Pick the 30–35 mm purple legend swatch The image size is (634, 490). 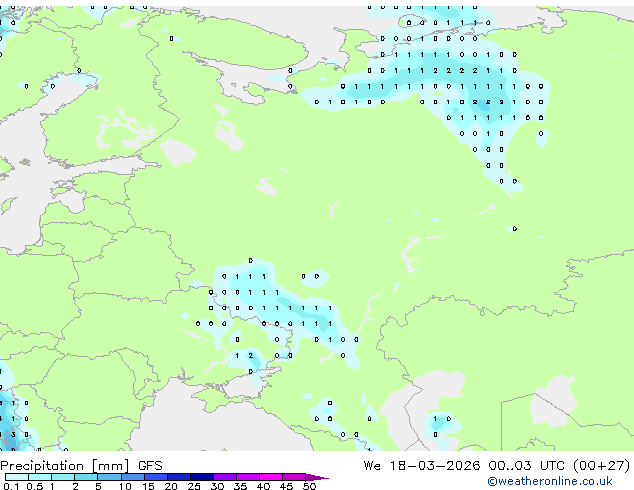point(225,477)
